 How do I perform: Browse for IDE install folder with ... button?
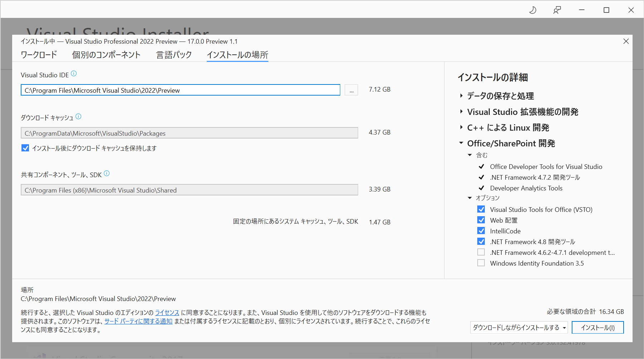click(351, 90)
